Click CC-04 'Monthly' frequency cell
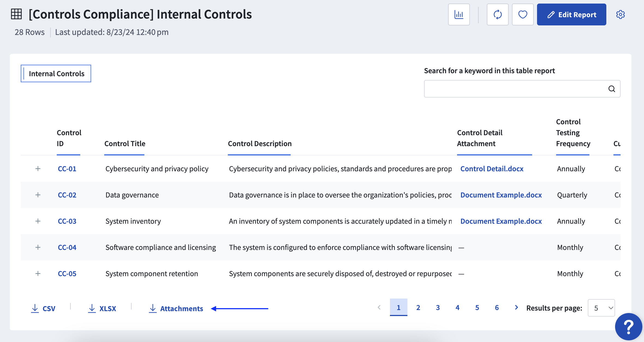The height and width of the screenshot is (342, 644). (570, 247)
